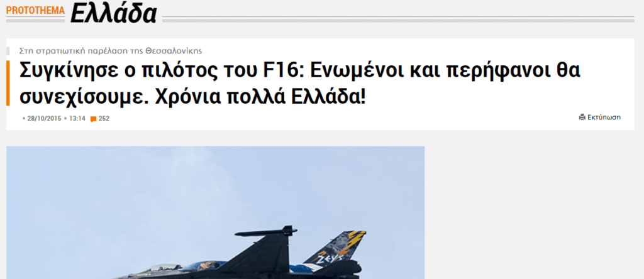Click the publication date 28/10/2015

click(x=44, y=119)
